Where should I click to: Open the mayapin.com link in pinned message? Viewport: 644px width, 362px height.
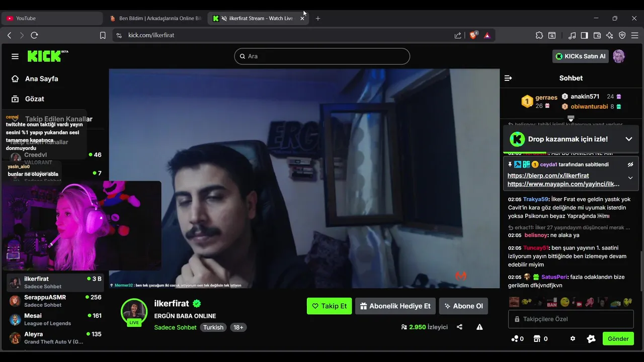point(563,184)
